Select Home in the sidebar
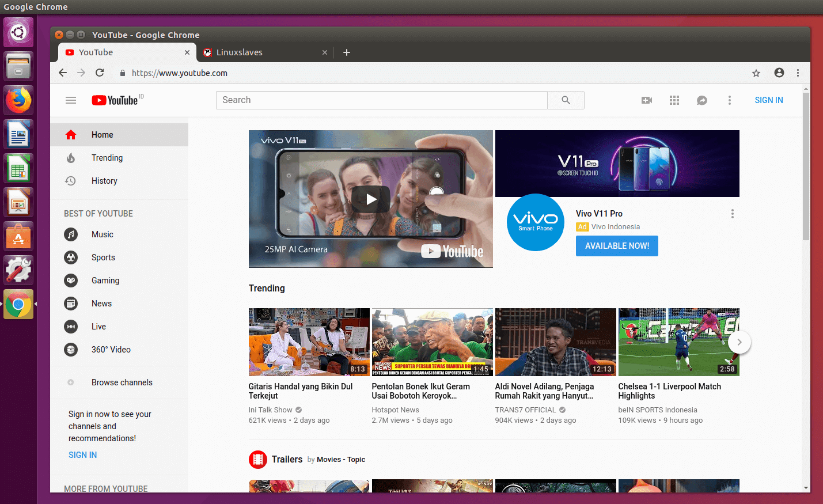 pos(119,135)
